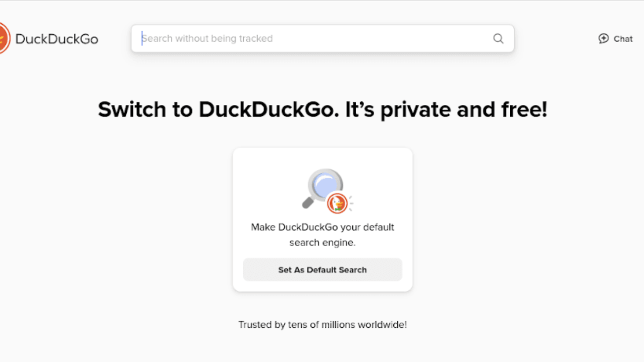Viewport: 644px width, 362px height.
Task: Click the blinking text cursor in search bar
Action: [143, 38]
